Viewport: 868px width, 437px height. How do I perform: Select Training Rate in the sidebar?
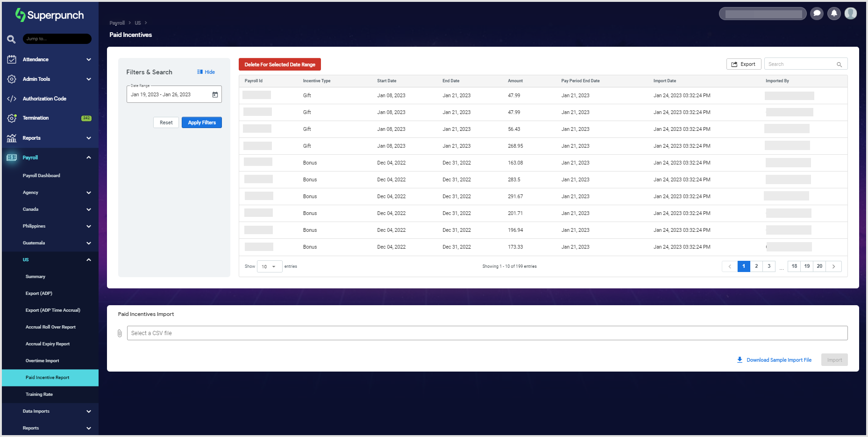(39, 394)
